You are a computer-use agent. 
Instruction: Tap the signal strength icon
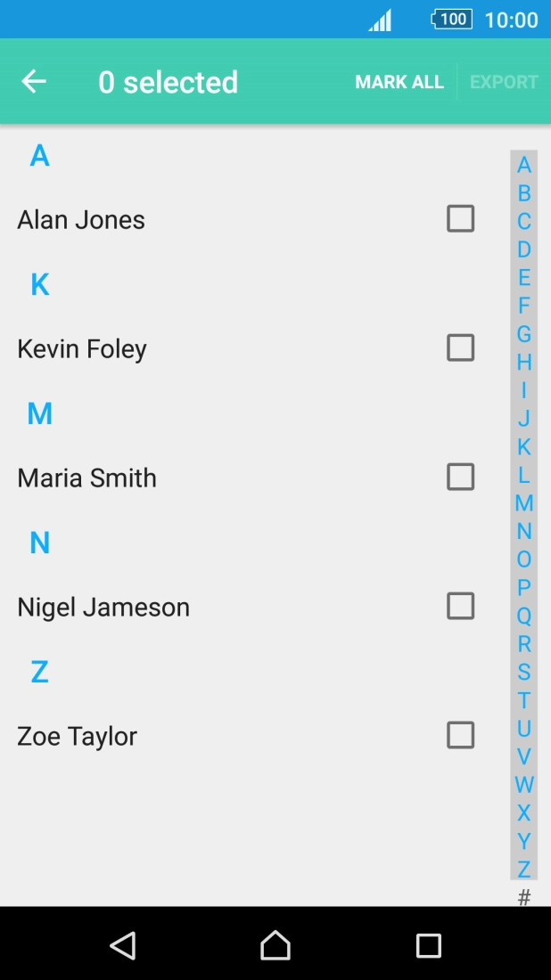coord(381,20)
